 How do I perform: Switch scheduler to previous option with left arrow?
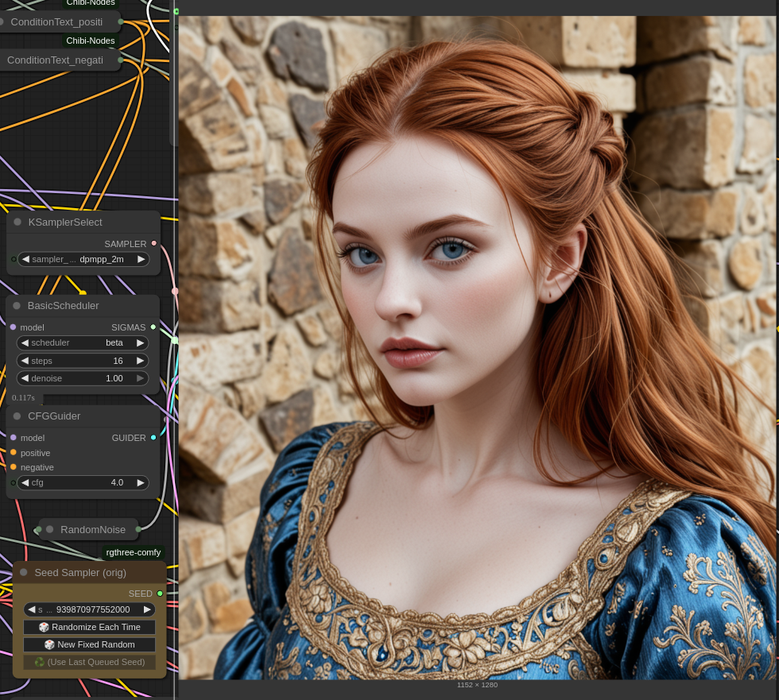click(25, 342)
